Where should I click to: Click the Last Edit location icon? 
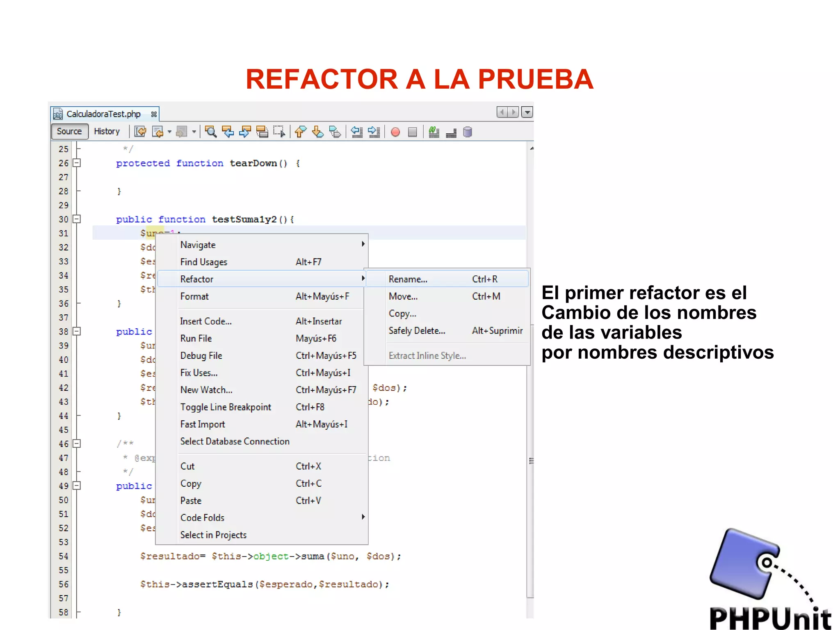(x=140, y=132)
